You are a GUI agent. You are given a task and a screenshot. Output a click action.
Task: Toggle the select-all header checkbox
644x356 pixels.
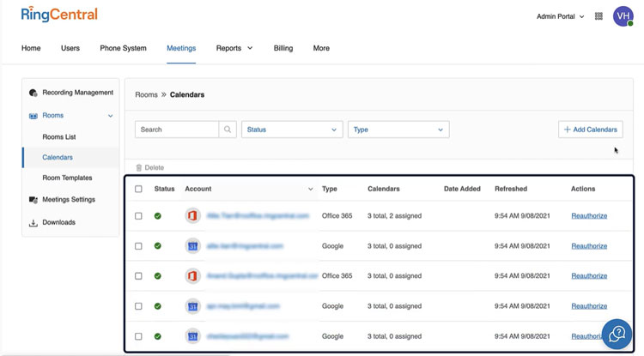(x=138, y=189)
